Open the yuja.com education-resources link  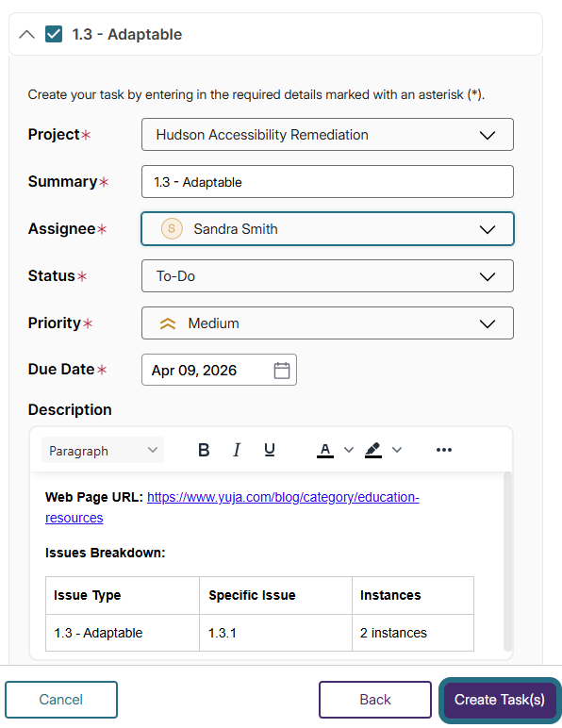[283, 497]
